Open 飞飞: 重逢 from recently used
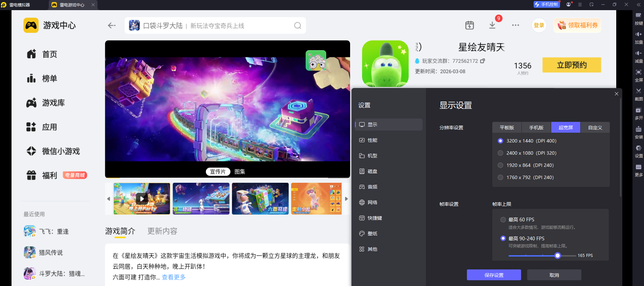 pos(46,232)
